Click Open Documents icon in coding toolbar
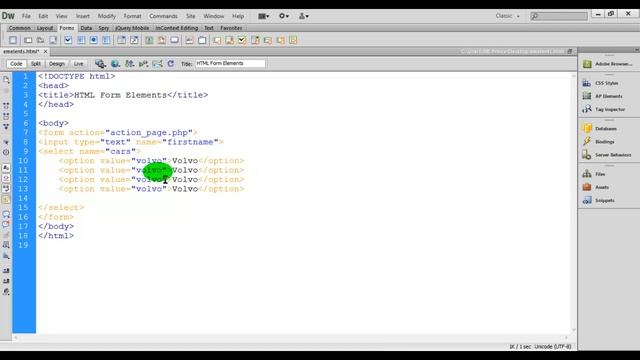 pyautogui.click(x=6, y=80)
